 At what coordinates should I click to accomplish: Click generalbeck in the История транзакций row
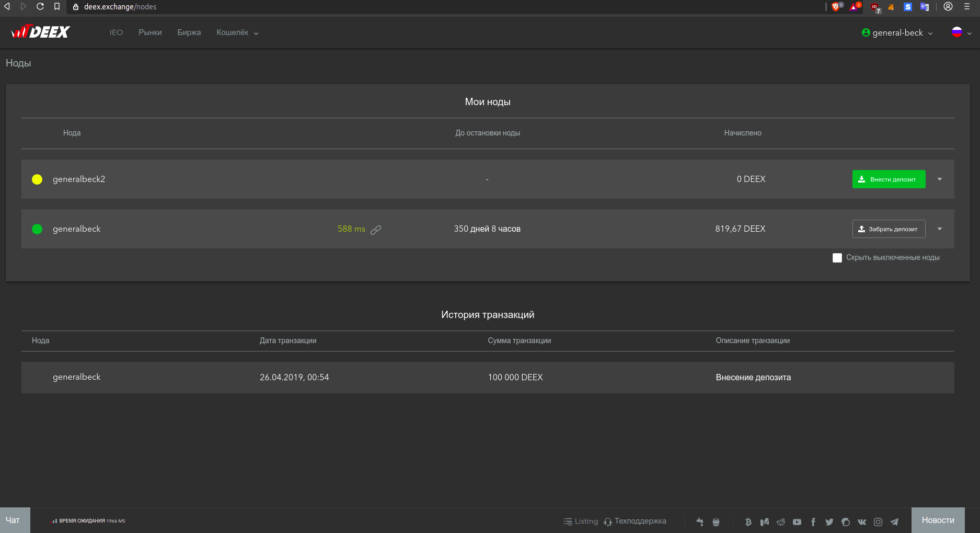click(76, 377)
